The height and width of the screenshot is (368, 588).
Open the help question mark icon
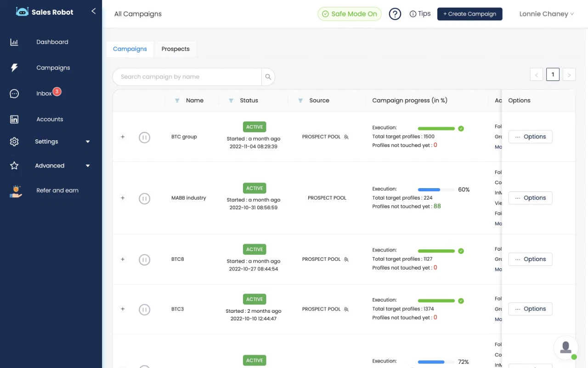[395, 14]
